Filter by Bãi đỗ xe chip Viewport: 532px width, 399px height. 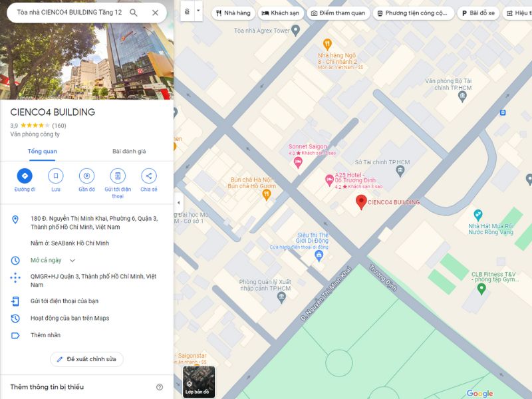coord(478,13)
